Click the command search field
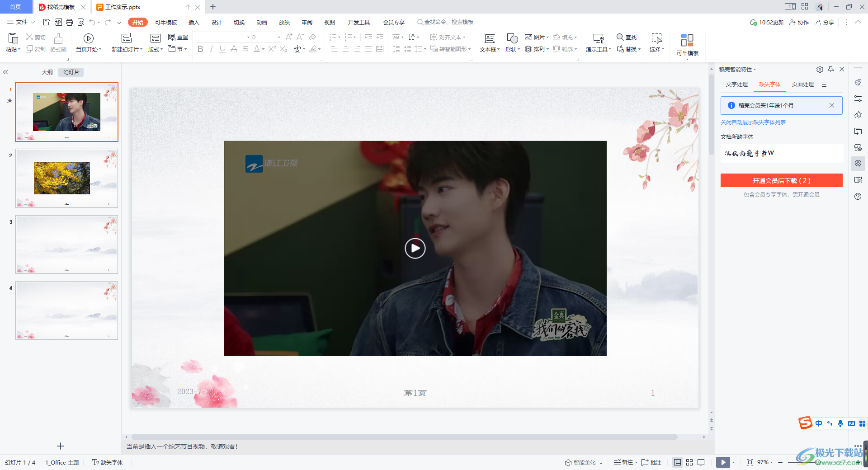The image size is (868, 470). coord(445,22)
